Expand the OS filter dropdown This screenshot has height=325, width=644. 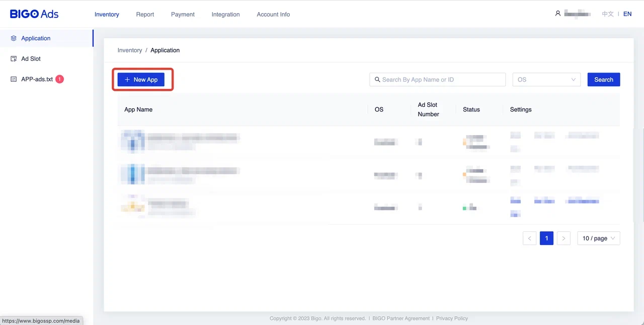(x=546, y=80)
